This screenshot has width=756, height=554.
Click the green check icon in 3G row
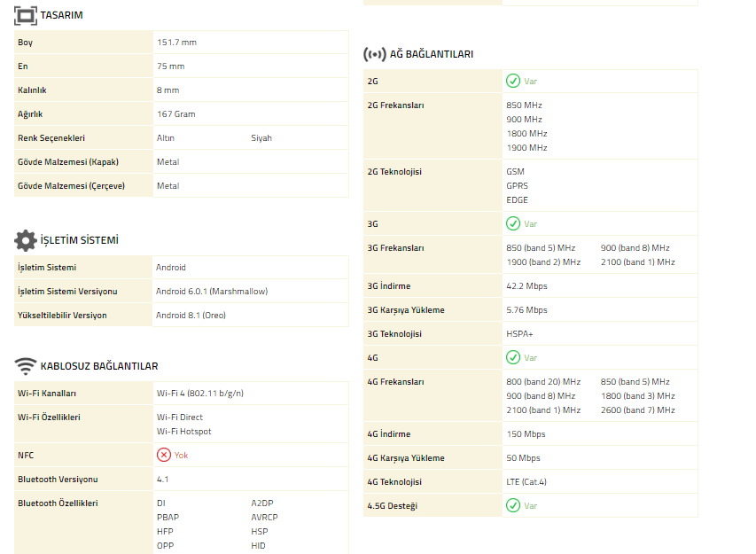pyautogui.click(x=513, y=223)
